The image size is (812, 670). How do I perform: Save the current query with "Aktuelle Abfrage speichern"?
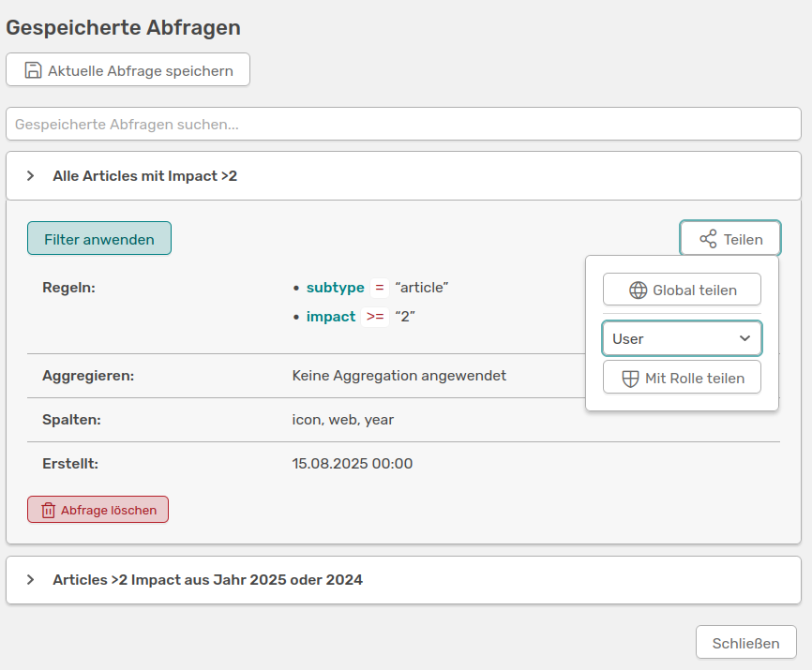(128, 68)
